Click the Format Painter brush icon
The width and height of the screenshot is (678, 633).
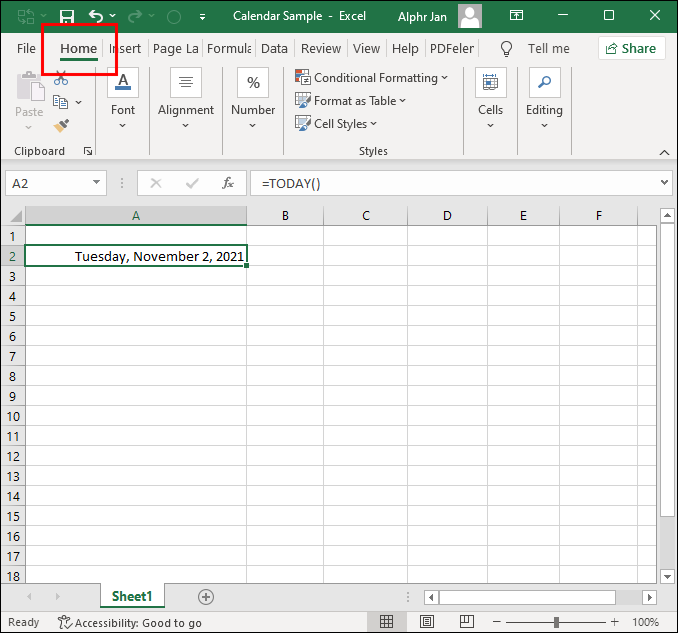[x=61, y=125]
